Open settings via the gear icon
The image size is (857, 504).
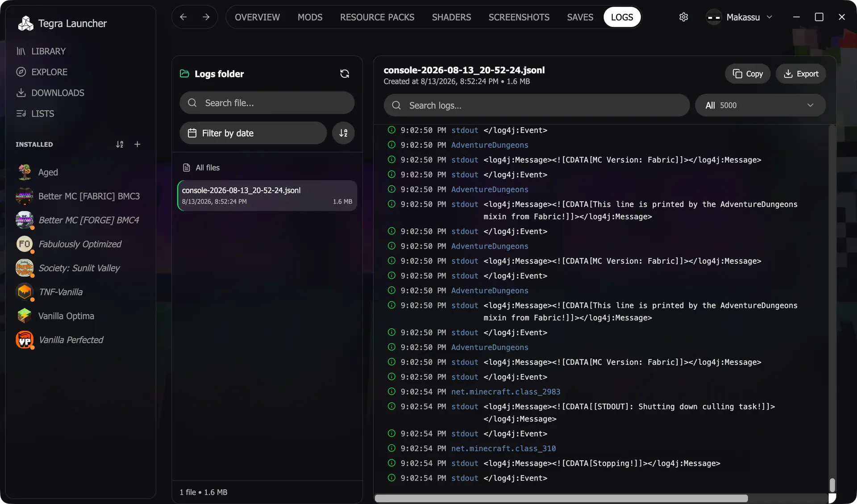click(683, 17)
